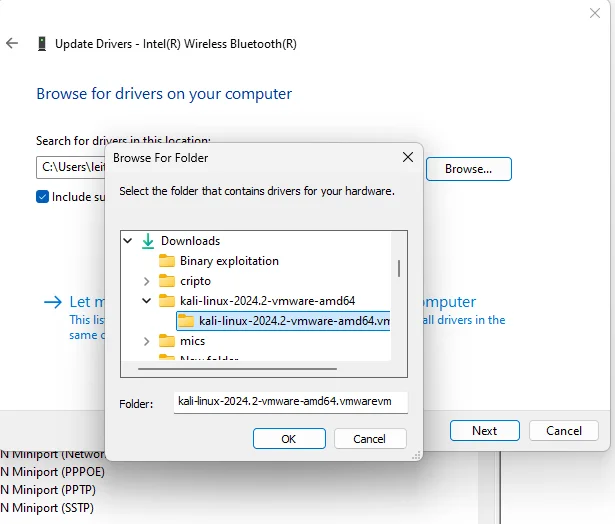Click the blue arrow beside Let me pick

pos(53,302)
